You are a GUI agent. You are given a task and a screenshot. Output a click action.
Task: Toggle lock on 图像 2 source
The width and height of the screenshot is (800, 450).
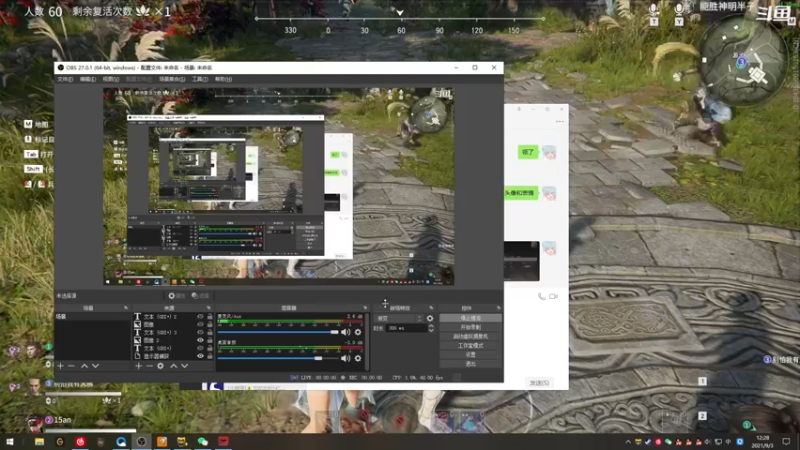click(x=210, y=340)
